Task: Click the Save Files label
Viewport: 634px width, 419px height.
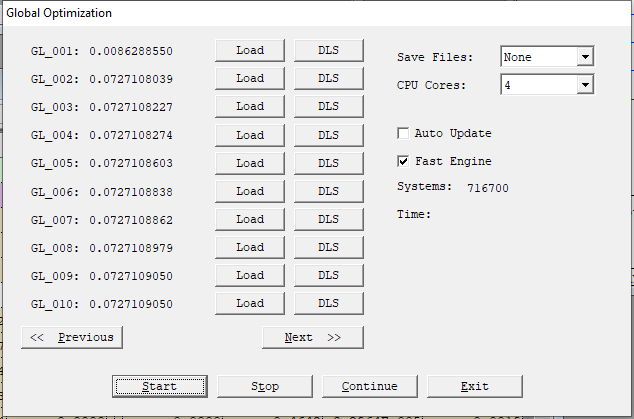Action: (x=435, y=57)
